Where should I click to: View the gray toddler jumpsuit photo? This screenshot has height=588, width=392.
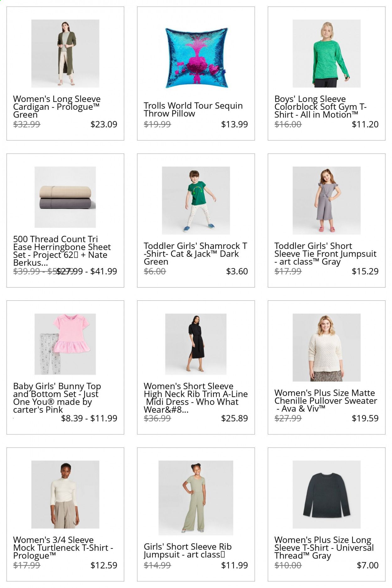326,200
